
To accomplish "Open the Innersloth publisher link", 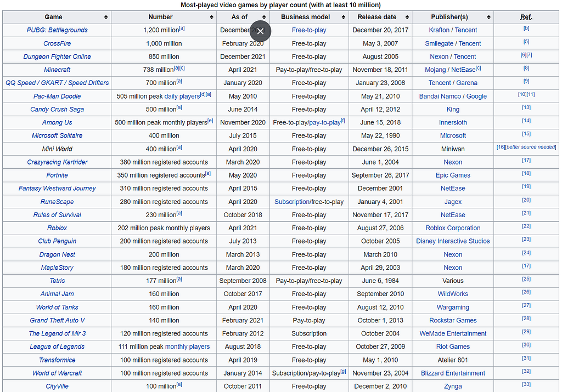I will pos(453,122).
